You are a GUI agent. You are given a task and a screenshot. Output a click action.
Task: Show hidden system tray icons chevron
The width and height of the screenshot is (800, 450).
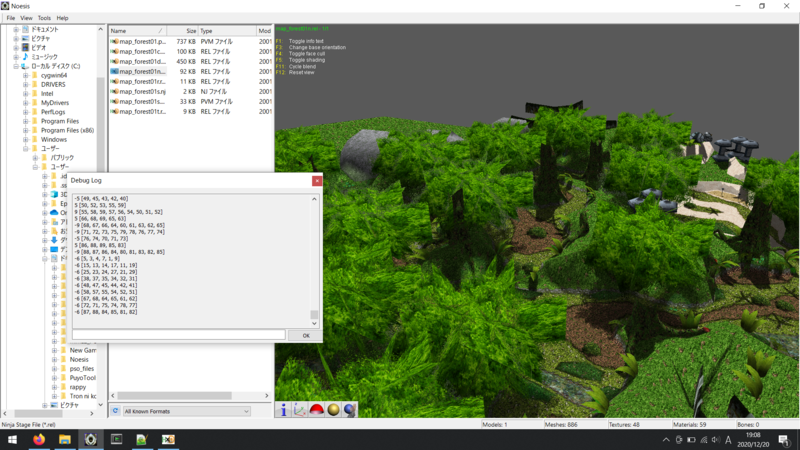(666, 440)
